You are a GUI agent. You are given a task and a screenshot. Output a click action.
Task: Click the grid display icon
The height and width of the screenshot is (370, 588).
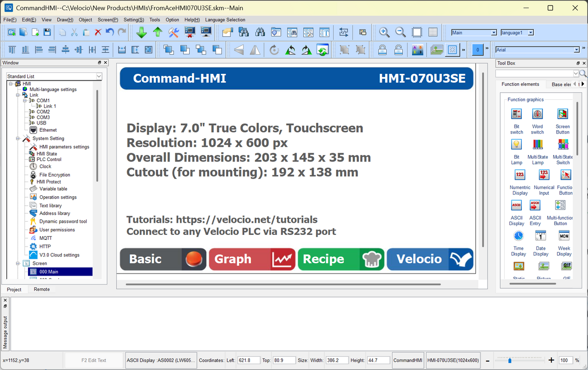433,32
